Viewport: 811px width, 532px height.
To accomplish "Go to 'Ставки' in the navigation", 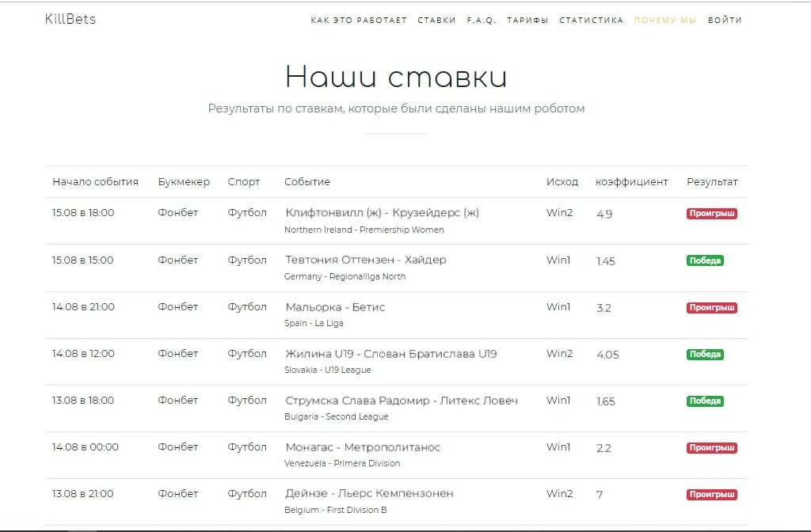I will 436,20.
